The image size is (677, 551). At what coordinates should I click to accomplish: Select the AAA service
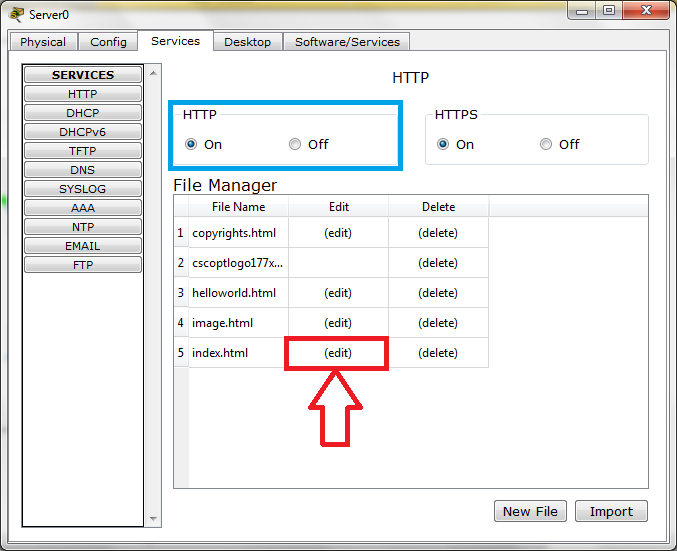point(83,208)
